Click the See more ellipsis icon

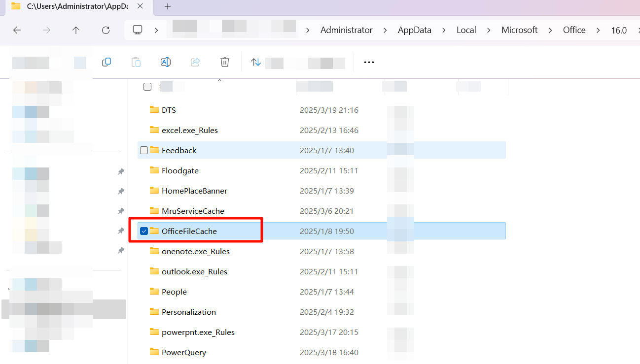(x=369, y=62)
